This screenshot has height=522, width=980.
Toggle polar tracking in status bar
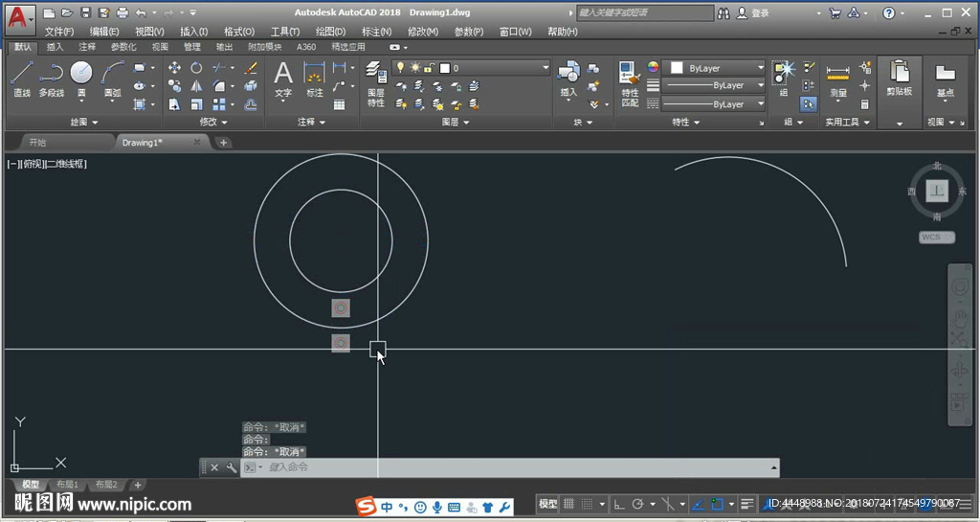[x=638, y=504]
